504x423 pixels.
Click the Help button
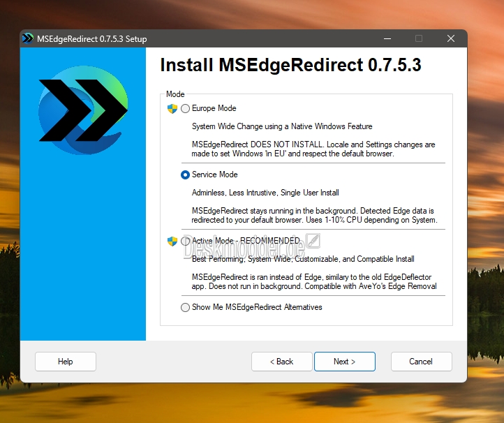click(x=66, y=362)
